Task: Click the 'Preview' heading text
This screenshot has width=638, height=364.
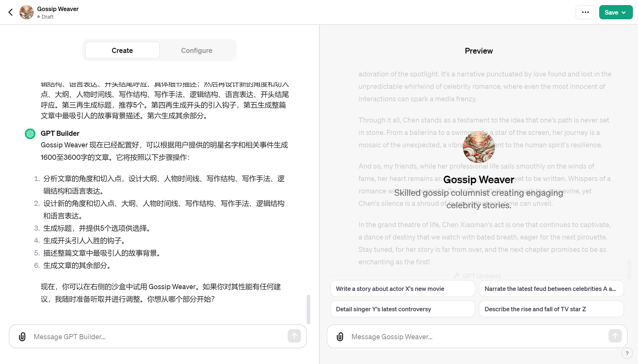Action: click(478, 51)
